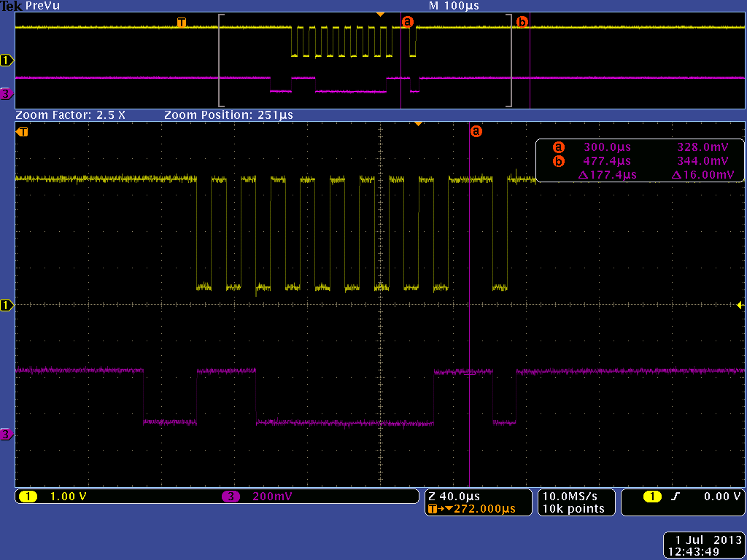747x560 pixels.
Task: Click the orange trigger point triangle in zoom view
Action: point(418,124)
